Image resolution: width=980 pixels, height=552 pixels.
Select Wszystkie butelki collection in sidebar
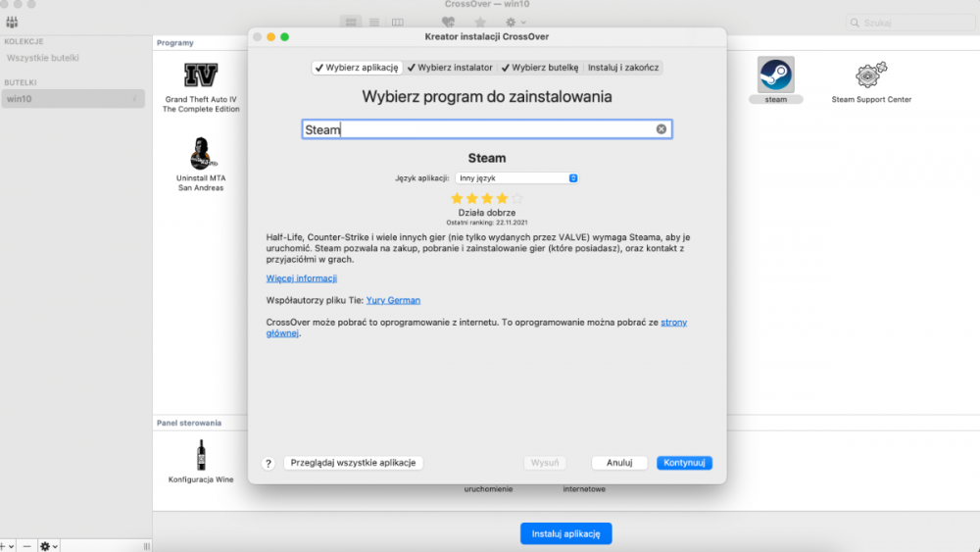[42, 58]
